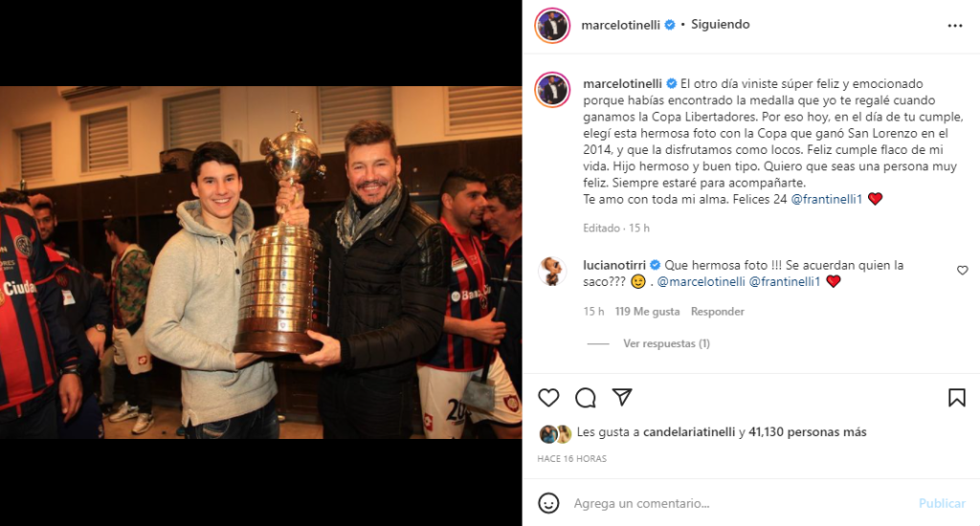
Task: Open lucianotirri's avatar next to the comment
Action: click(552, 272)
